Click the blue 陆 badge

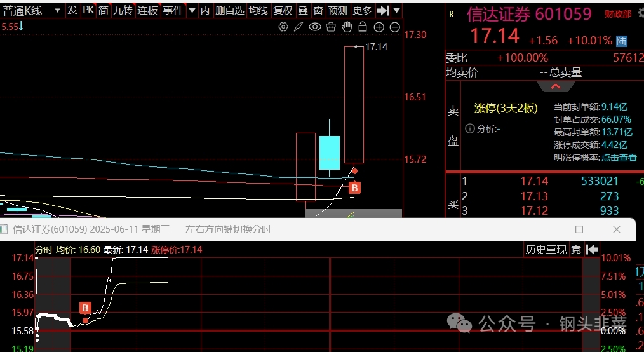click(x=621, y=41)
